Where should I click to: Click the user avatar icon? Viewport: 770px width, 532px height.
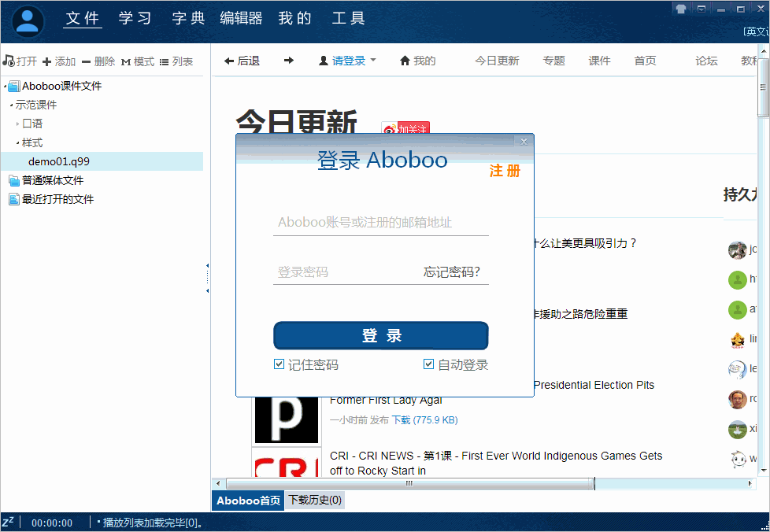tap(28, 21)
